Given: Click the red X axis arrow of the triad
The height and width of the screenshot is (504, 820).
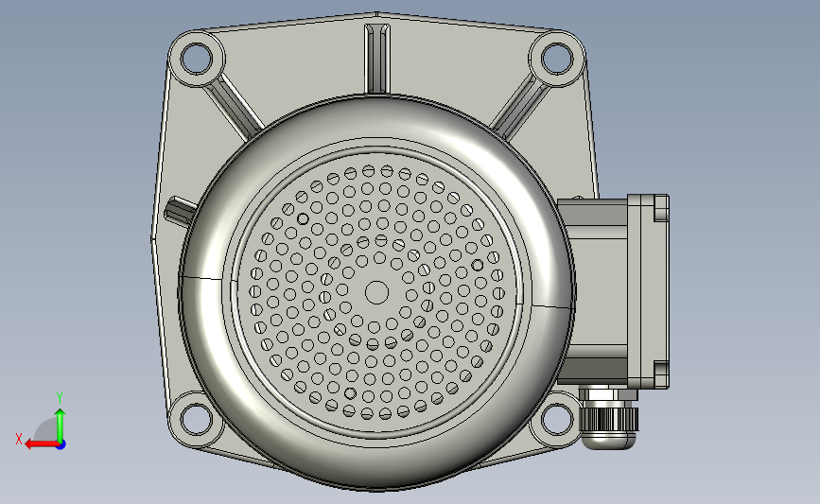Looking at the screenshot, I should tap(41, 444).
